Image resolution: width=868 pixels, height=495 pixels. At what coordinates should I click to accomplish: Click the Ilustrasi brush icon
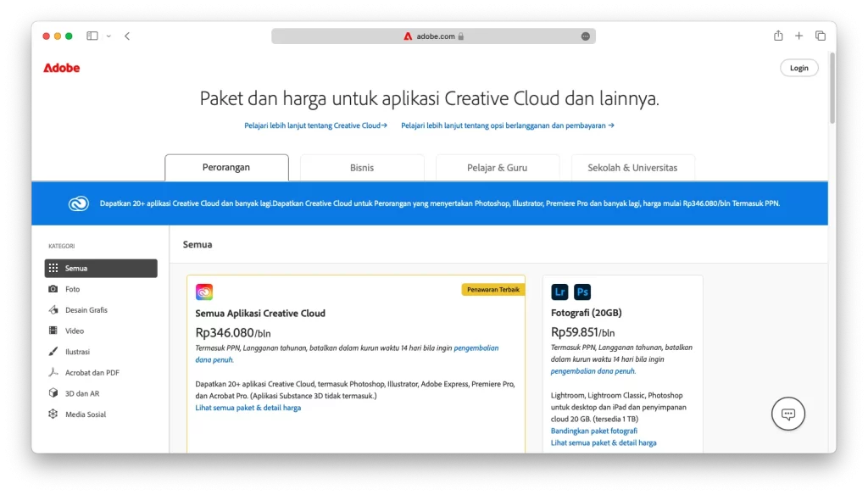click(x=53, y=352)
